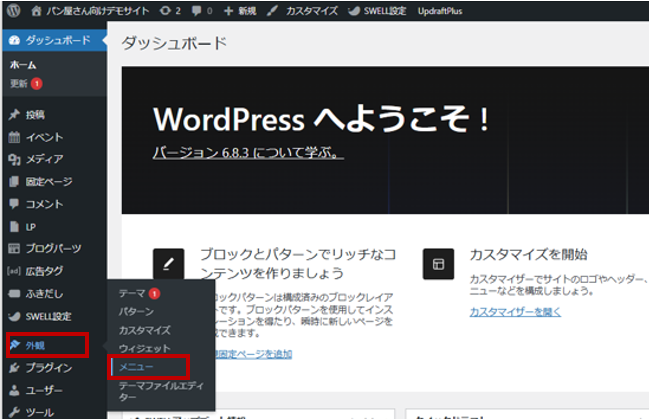The image size is (649, 419).
Task: Open UpdraftPlus in the admin bar
Action: coord(440,11)
